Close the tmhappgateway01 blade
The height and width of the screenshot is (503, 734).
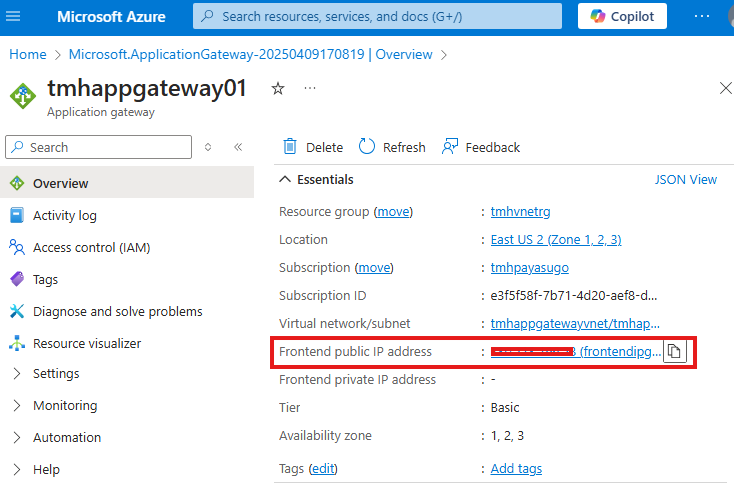pyautogui.click(x=725, y=88)
